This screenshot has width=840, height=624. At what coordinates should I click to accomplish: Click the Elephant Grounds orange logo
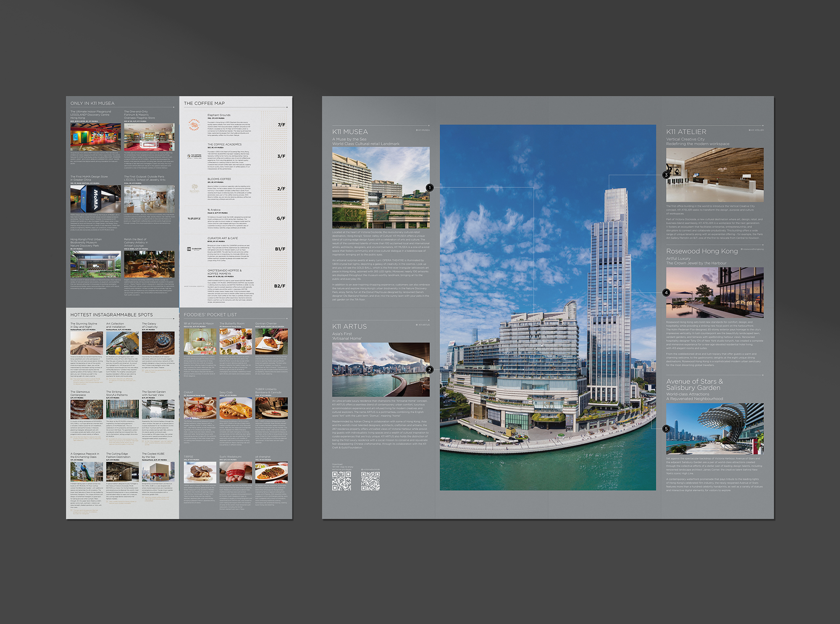pos(194,125)
